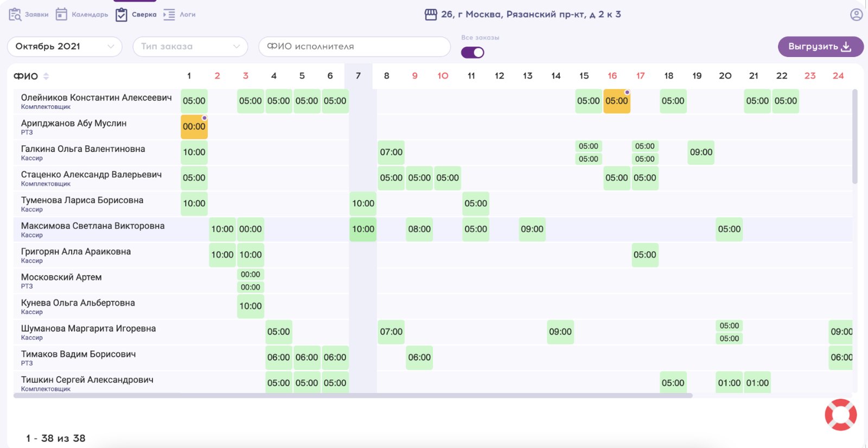Open the Галкина Ольга Валентиновна row name
The height and width of the screenshot is (448, 868).
pos(83,149)
